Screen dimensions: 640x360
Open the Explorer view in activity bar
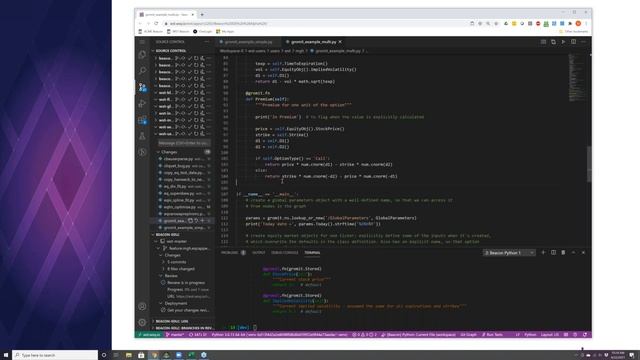click(142, 55)
